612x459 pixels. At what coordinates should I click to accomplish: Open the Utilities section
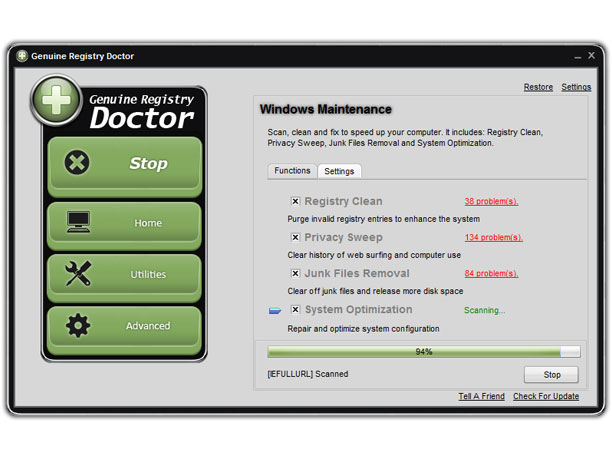(x=124, y=278)
